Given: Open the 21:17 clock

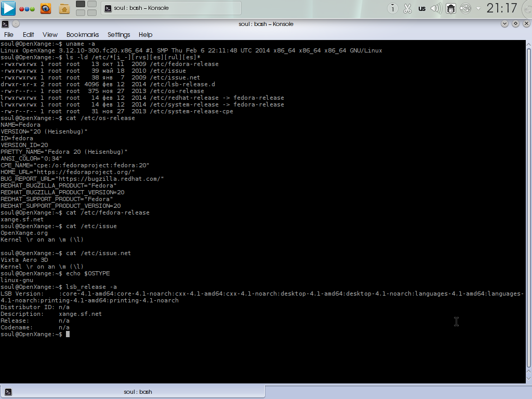Looking at the screenshot, I should pos(502,8).
